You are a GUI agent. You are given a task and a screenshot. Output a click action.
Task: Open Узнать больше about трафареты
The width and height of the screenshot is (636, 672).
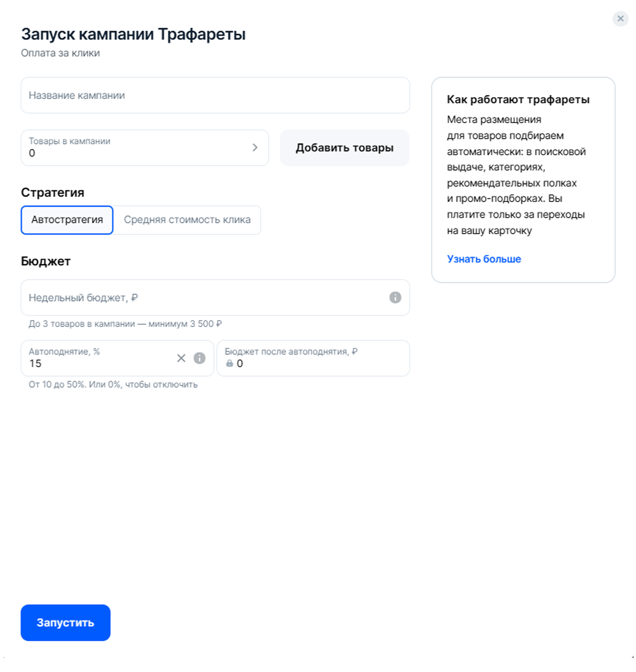click(484, 259)
